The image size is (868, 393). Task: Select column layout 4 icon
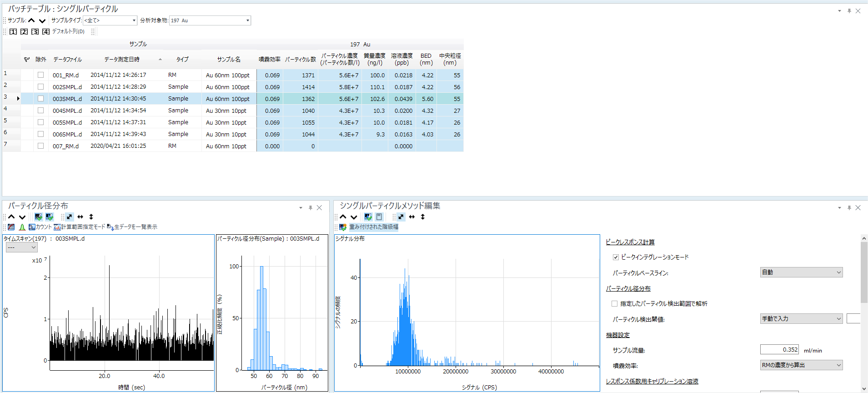pos(46,31)
